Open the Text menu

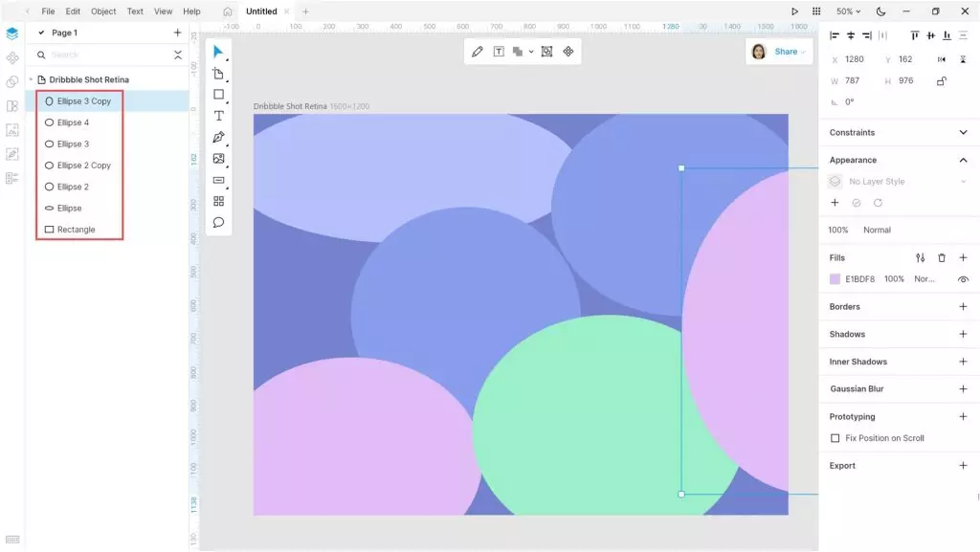click(135, 11)
